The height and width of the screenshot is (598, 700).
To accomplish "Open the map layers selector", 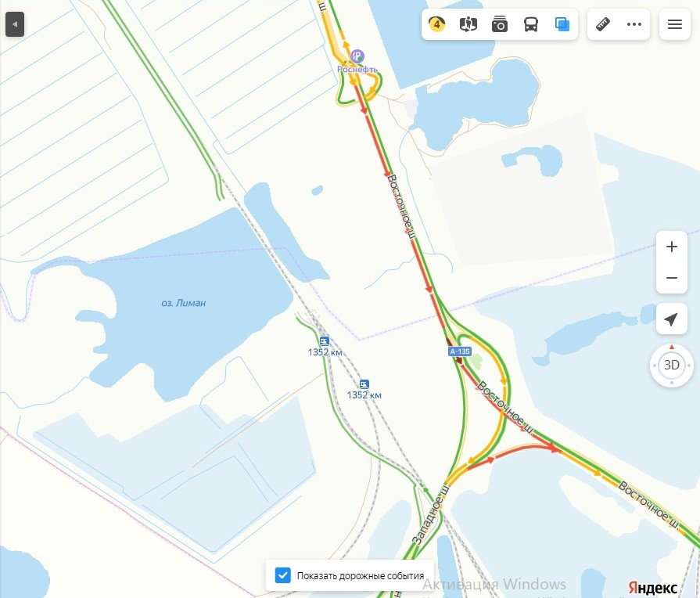I will 562,24.
